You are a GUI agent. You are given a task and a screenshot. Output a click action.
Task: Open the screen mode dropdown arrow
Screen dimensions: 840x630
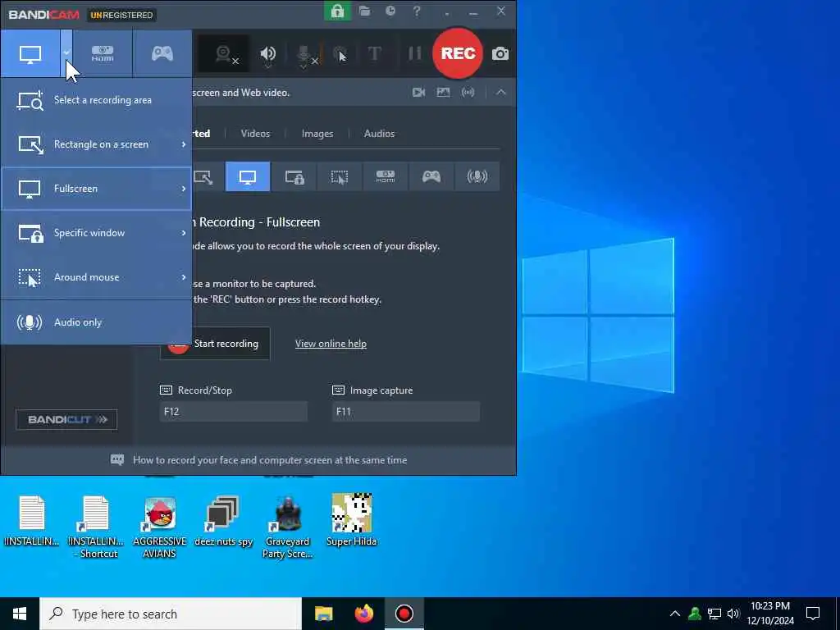point(66,53)
